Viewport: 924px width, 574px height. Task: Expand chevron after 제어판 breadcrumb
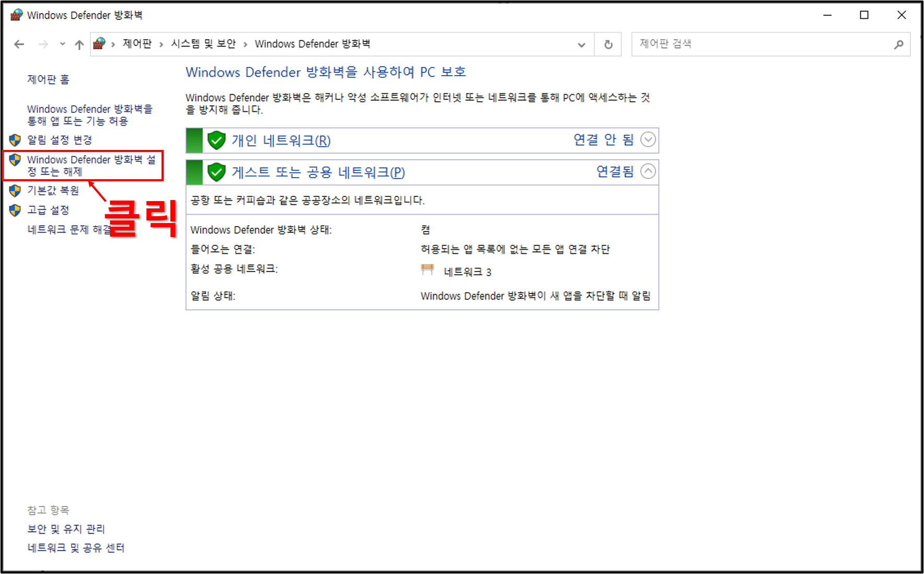[x=161, y=44]
